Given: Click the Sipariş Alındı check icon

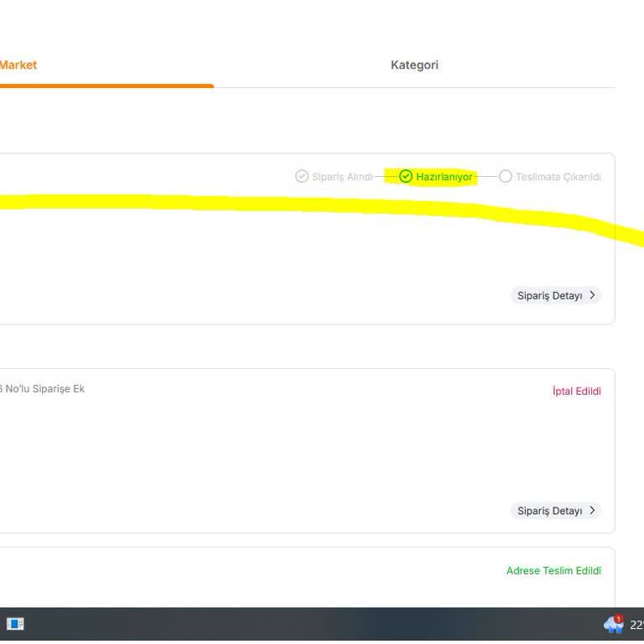Looking at the screenshot, I should (x=302, y=176).
